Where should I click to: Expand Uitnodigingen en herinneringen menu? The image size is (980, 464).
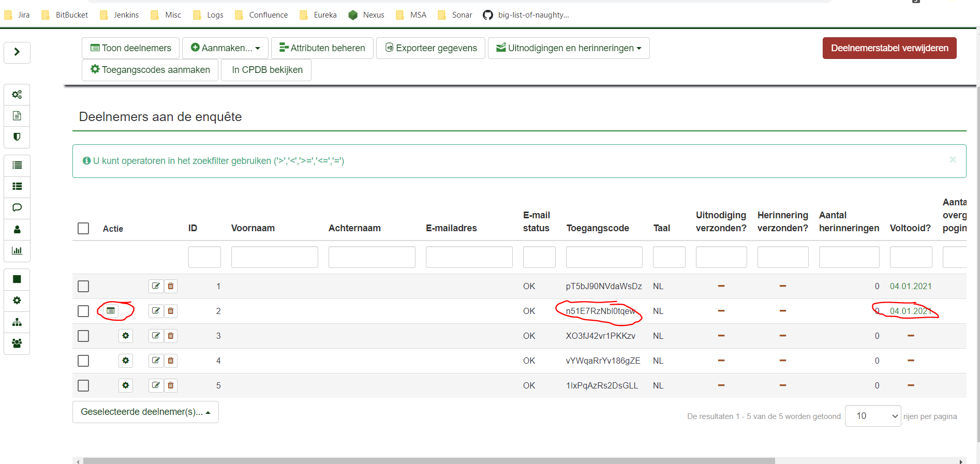(x=569, y=48)
